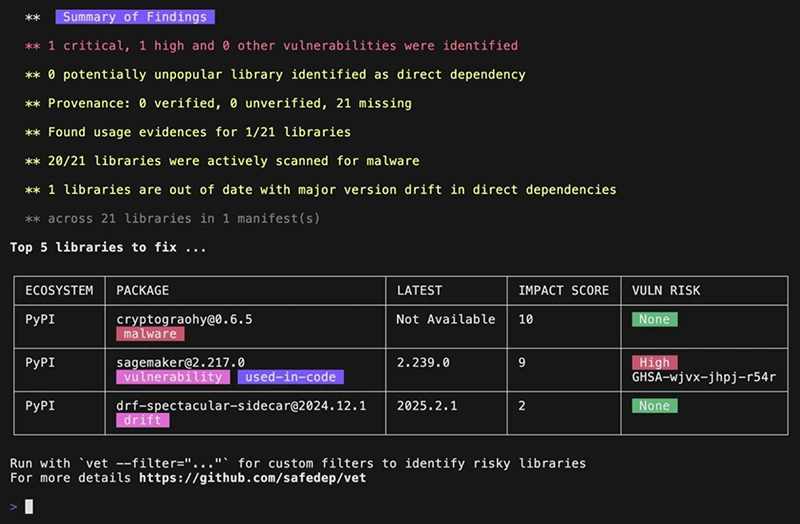Click the 2.239.0 latest version cell
This screenshot has width=800, height=524.
pyautogui.click(x=425, y=362)
